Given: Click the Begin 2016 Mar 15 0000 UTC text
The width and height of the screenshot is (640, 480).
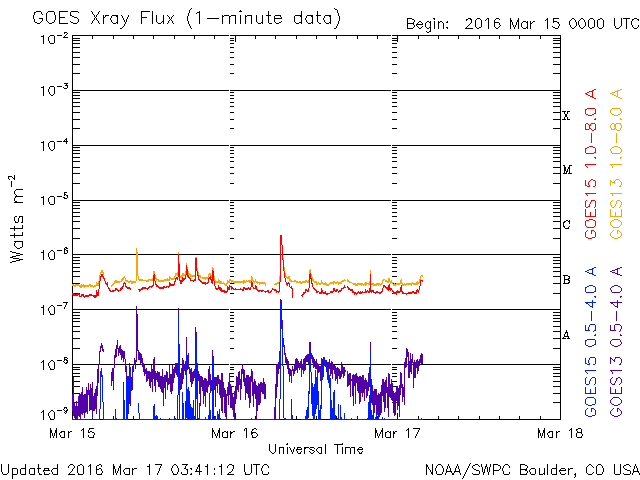Looking at the screenshot, I should click(522, 24).
